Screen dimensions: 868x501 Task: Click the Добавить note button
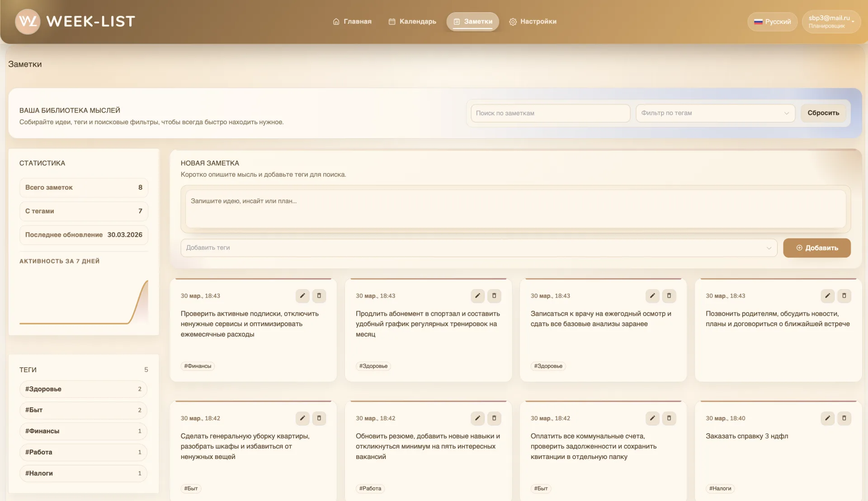(x=816, y=248)
